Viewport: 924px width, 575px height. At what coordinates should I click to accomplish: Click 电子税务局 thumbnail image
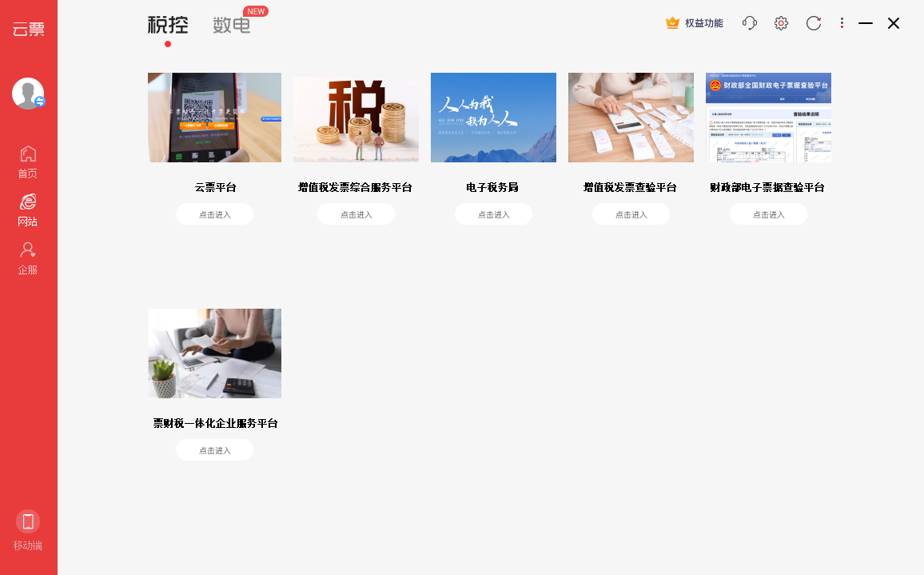(x=493, y=118)
